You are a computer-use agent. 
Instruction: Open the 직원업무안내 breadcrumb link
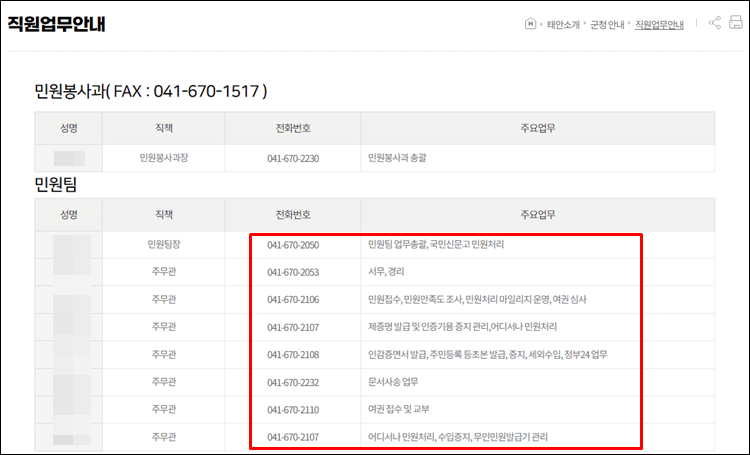tap(659, 24)
